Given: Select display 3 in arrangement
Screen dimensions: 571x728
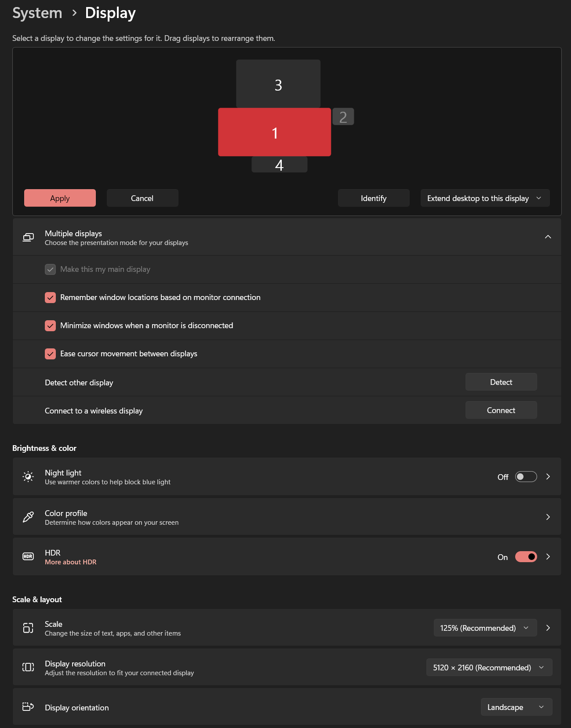Looking at the screenshot, I should pyautogui.click(x=278, y=84).
